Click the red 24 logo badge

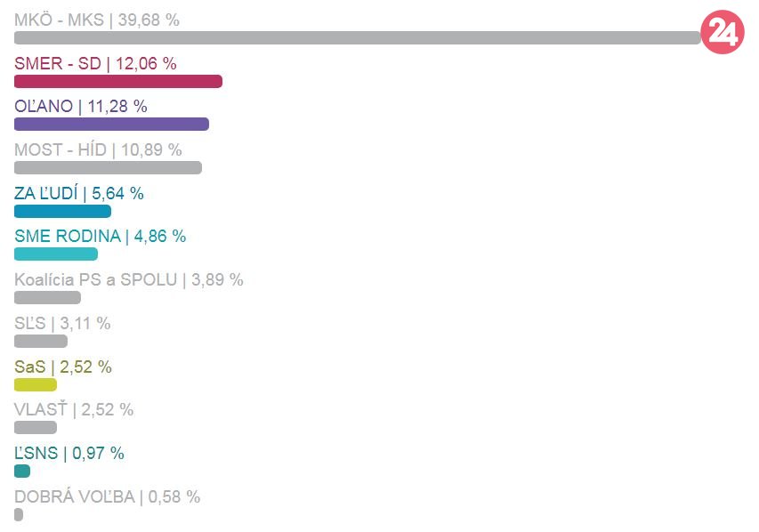(x=722, y=34)
